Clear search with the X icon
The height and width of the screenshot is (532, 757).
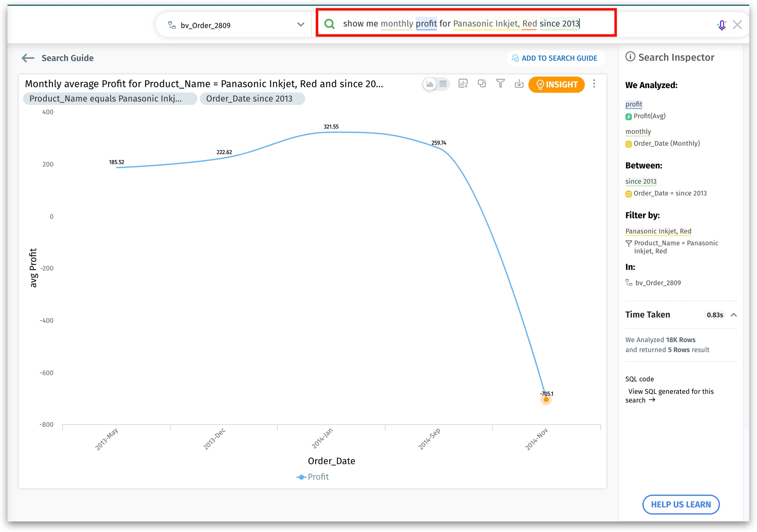737,25
